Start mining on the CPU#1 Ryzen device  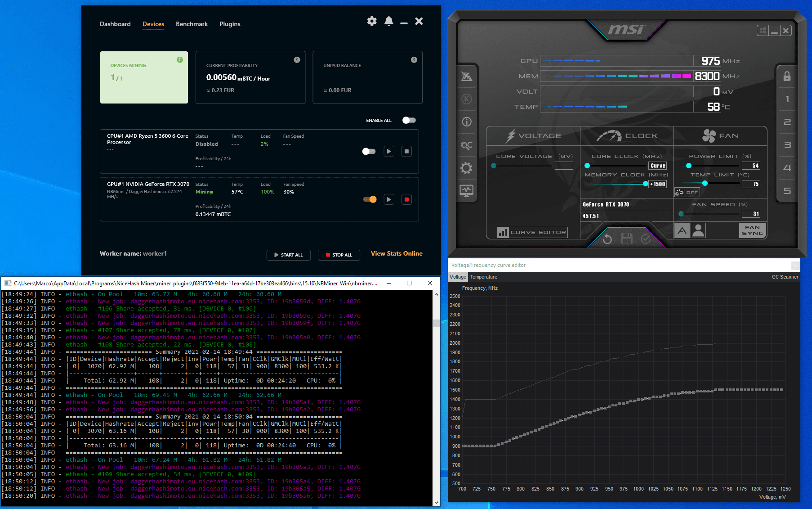389,152
